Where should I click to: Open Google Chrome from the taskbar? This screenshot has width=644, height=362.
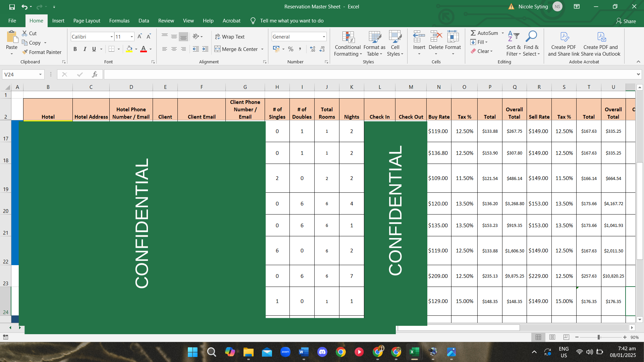[x=341, y=352]
